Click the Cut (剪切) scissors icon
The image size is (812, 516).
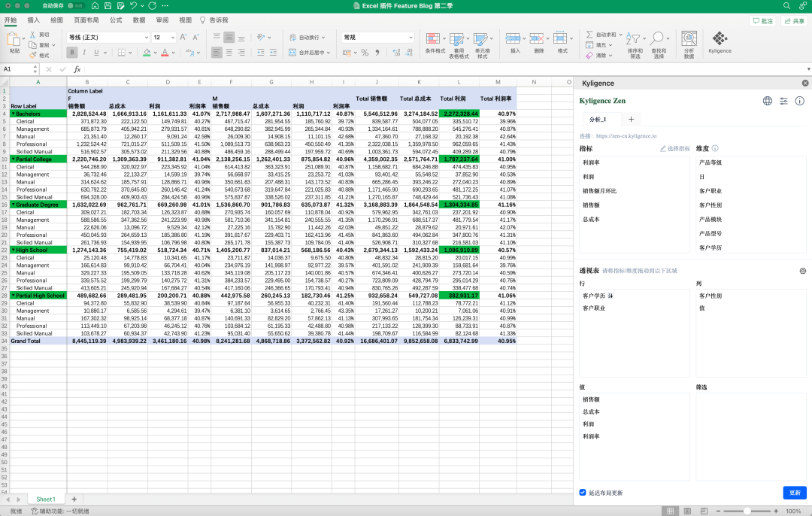tap(32, 35)
